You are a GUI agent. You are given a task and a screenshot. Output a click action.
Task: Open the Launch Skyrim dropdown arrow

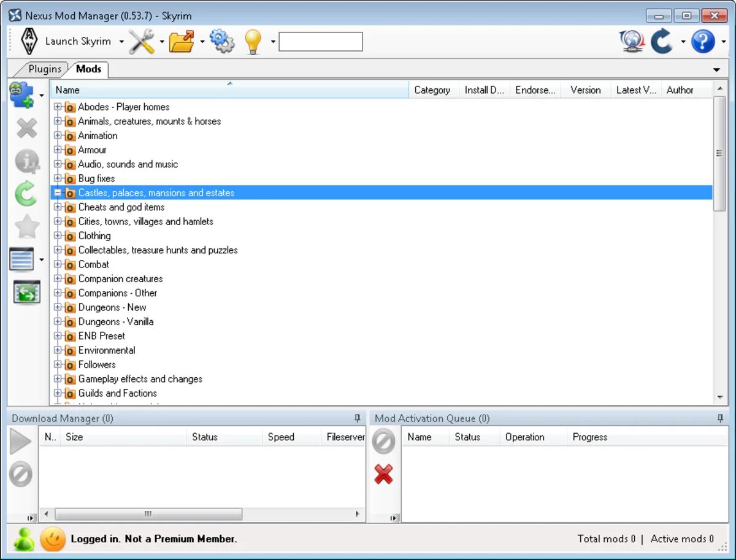[121, 42]
